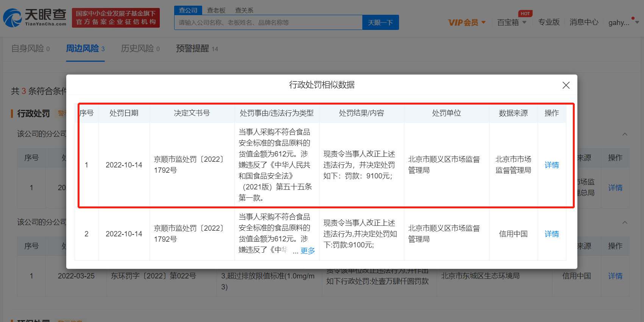Viewport: 644px width, 322px height.
Task: Open 详情 for the 信用中国 dialog row
Action: tap(552, 234)
